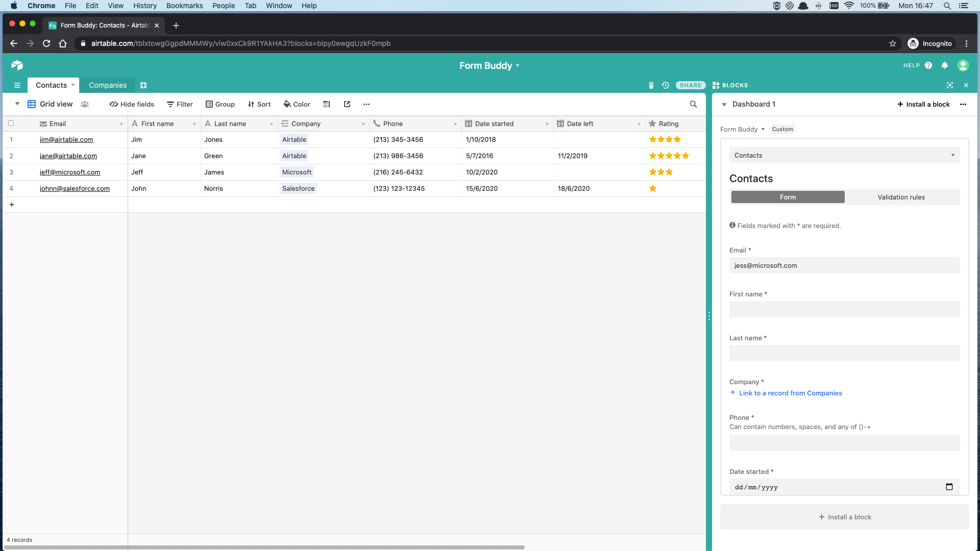Screen dimensions: 980x551
Task: Click the First name form input field
Action: (844, 309)
